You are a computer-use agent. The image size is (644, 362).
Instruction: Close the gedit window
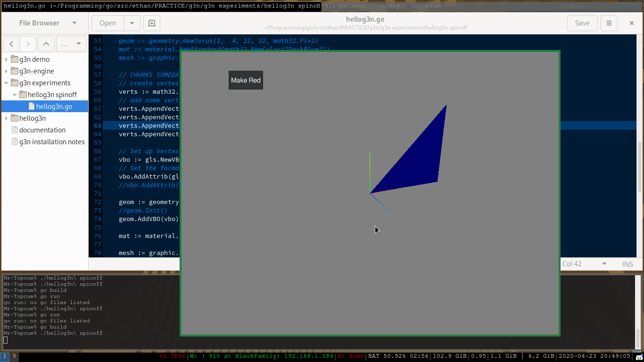point(632,23)
